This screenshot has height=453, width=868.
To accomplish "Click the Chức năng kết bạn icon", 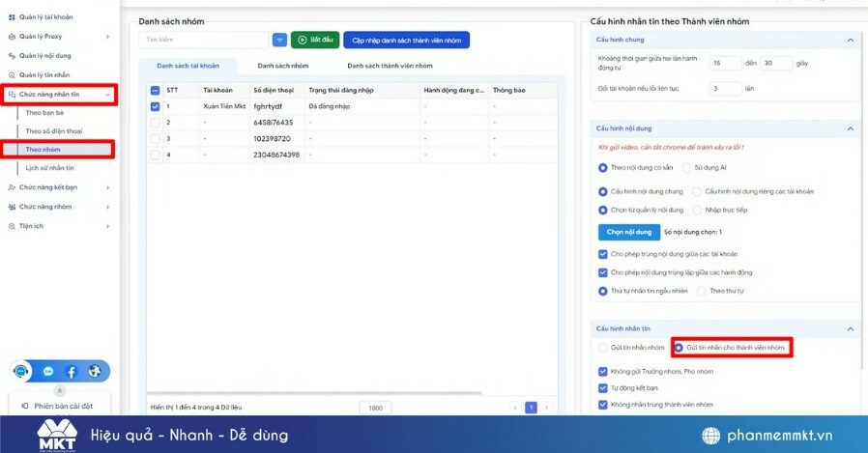I will click(12, 187).
